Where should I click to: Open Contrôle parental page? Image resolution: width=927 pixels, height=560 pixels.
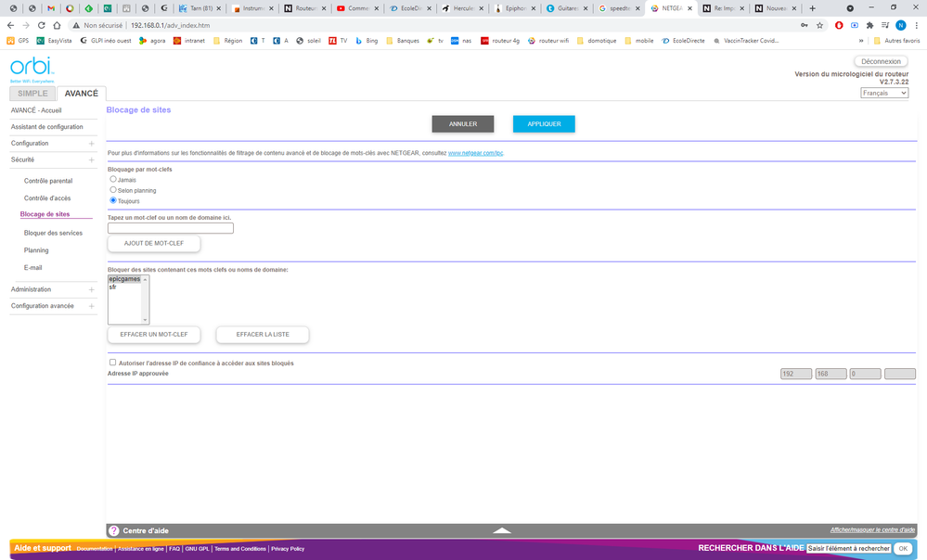click(48, 181)
